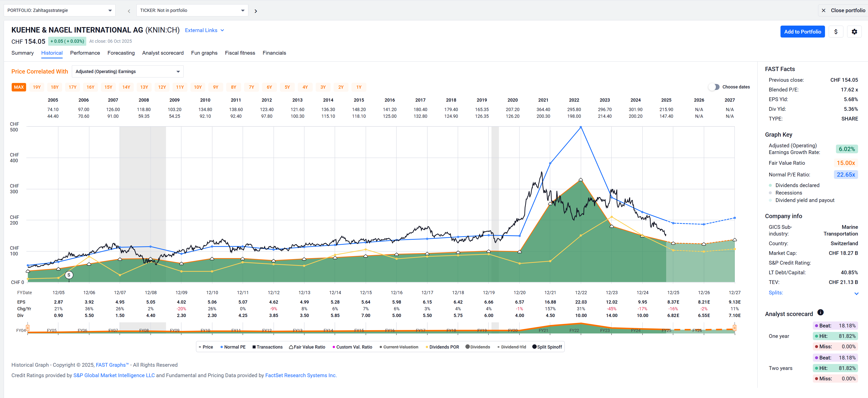The image size is (868, 398).
Task: Switch to the Forecasting tab
Action: (x=121, y=53)
